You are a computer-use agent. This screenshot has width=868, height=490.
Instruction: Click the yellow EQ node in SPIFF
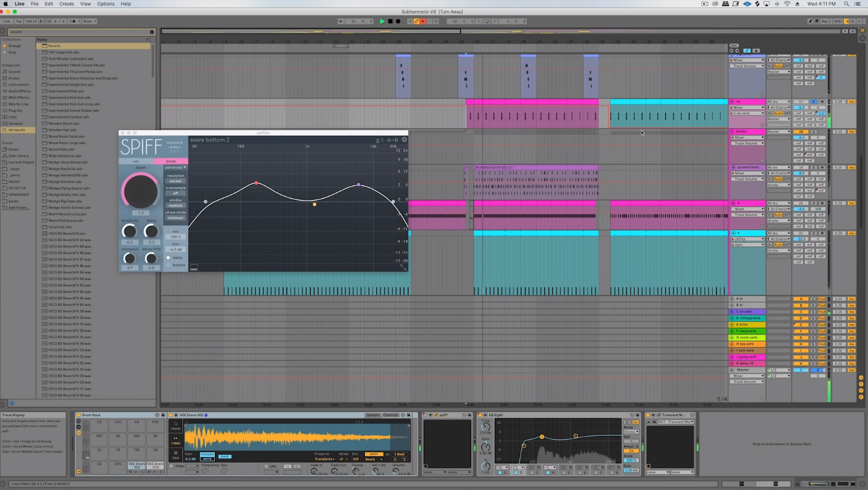314,205
